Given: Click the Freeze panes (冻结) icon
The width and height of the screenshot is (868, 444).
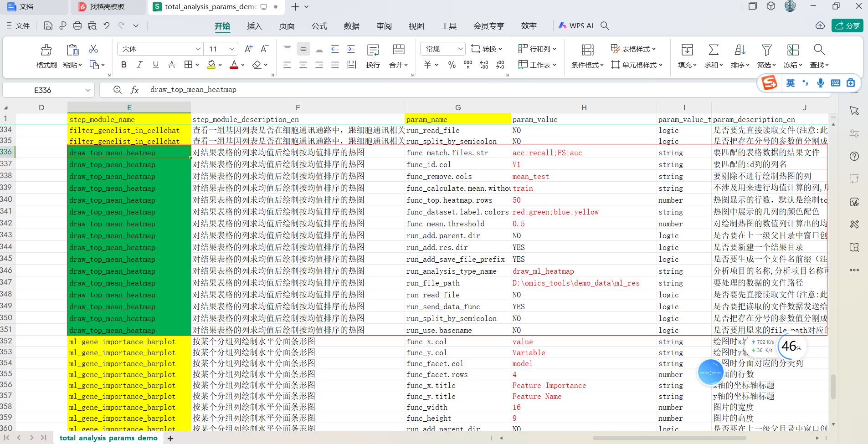Looking at the screenshot, I should pyautogui.click(x=793, y=50).
